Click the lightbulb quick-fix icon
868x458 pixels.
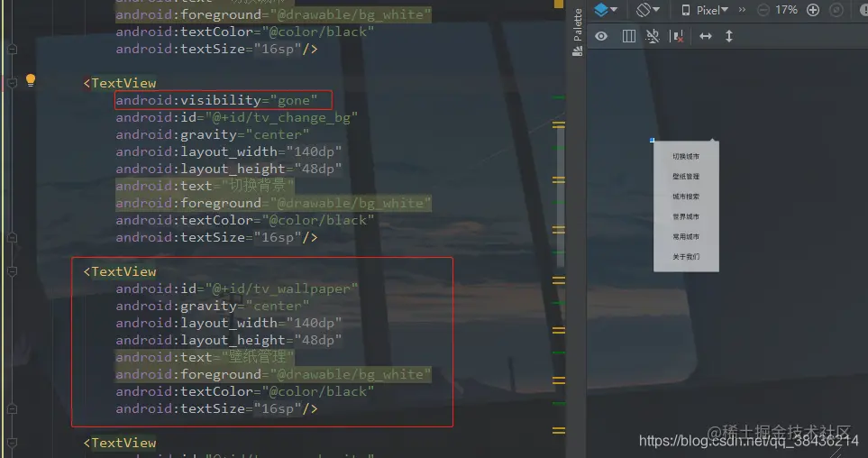click(31, 80)
